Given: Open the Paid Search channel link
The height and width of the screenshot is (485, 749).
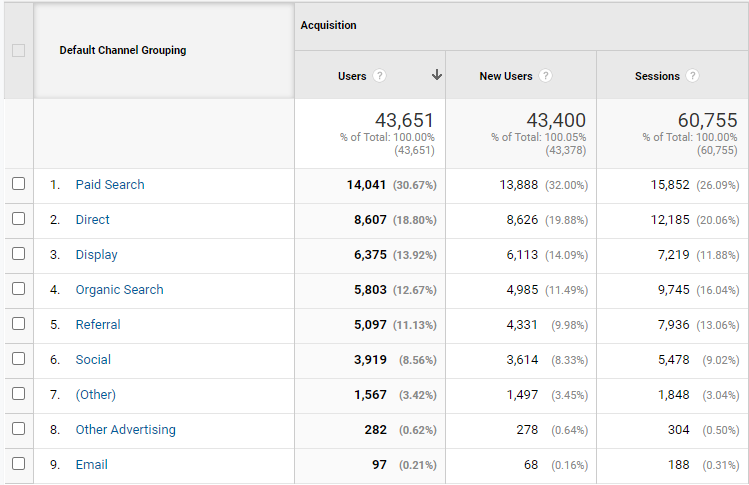Looking at the screenshot, I should point(110,184).
